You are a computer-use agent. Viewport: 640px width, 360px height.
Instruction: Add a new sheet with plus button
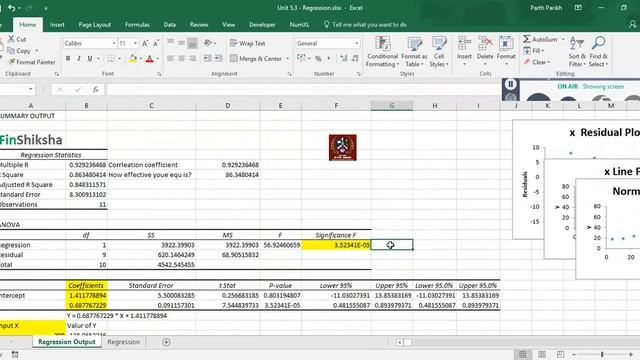(x=166, y=342)
